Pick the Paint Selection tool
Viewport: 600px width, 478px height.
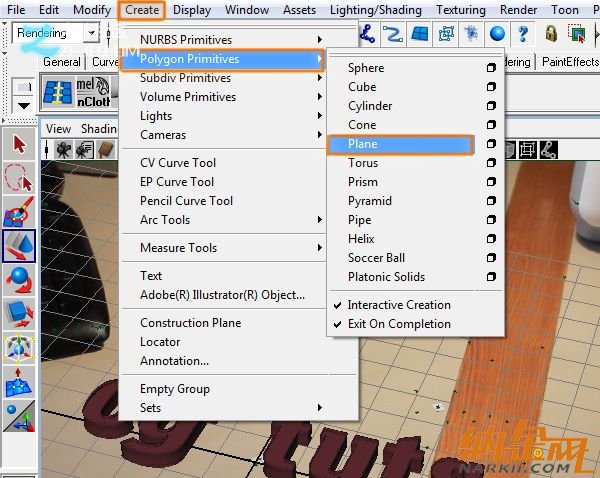pyautogui.click(x=19, y=211)
